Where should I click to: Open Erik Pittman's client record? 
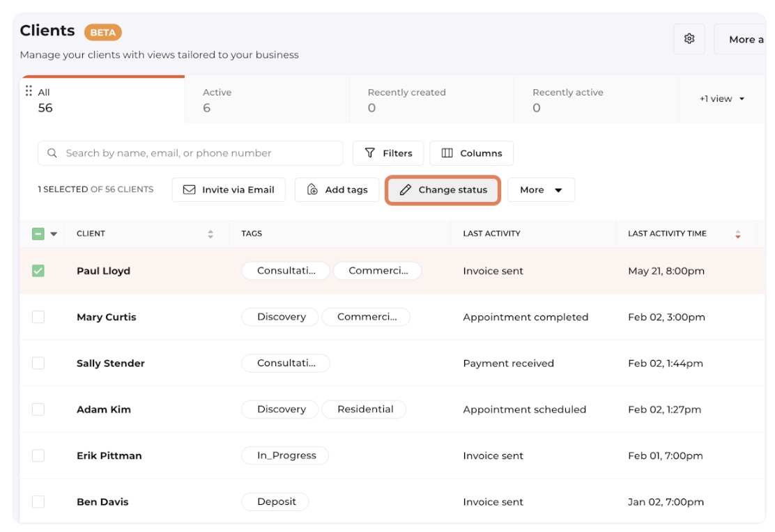(x=109, y=455)
